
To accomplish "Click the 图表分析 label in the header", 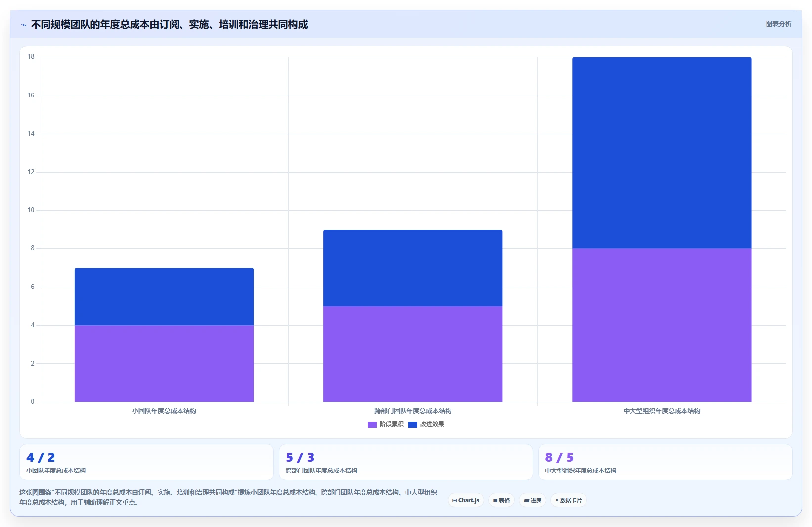I will 778,24.
